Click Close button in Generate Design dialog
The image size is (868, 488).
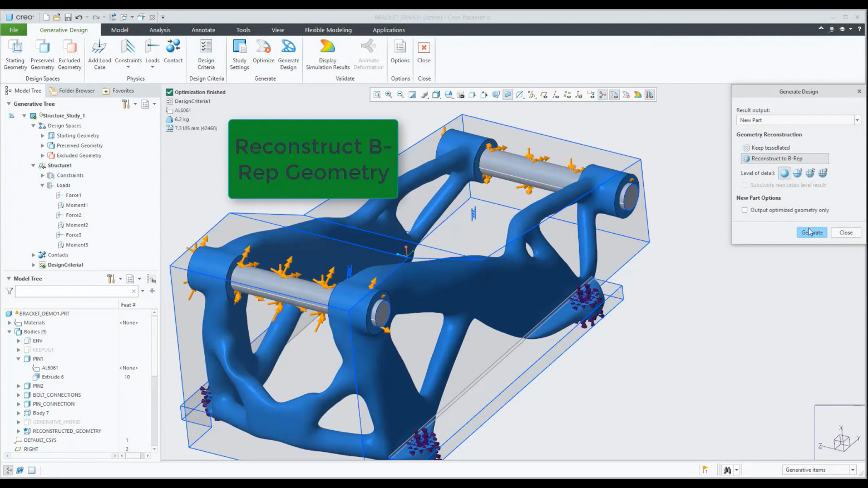(x=845, y=233)
